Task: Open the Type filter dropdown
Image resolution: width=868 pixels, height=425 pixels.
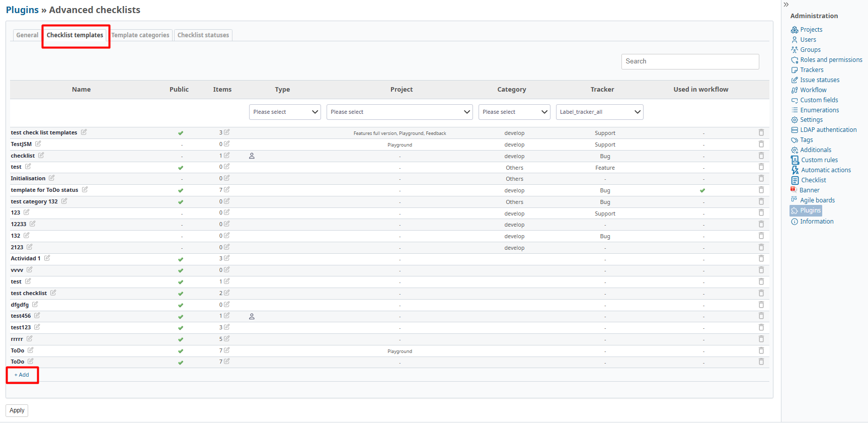Action: (285, 112)
